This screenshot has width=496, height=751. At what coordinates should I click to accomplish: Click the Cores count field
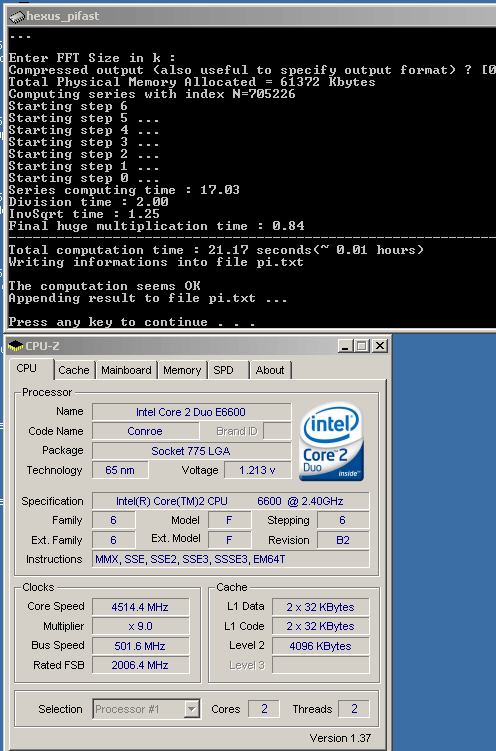(x=264, y=709)
